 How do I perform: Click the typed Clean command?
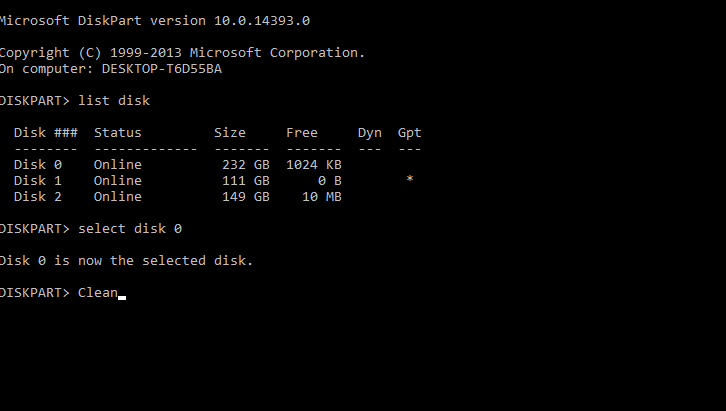pyautogui.click(x=98, y=293)
